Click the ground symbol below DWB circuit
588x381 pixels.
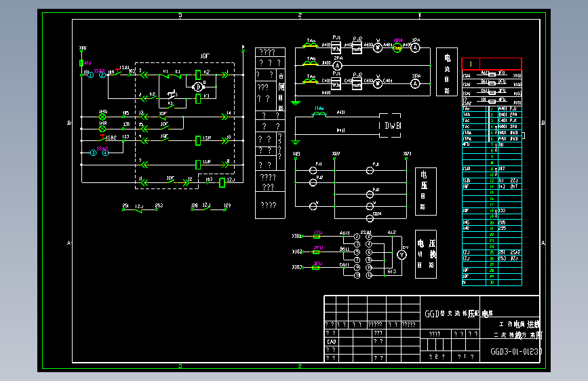296,142
